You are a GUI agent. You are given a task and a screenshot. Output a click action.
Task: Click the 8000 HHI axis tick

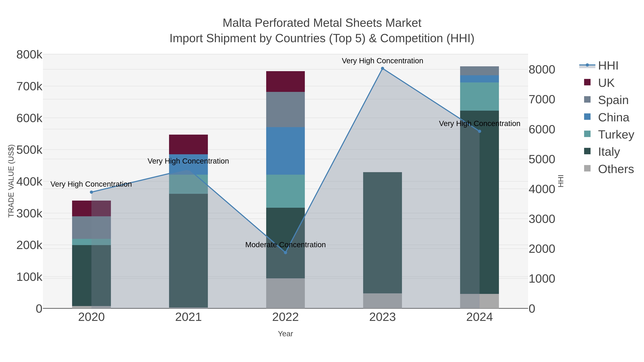point(542,70)
